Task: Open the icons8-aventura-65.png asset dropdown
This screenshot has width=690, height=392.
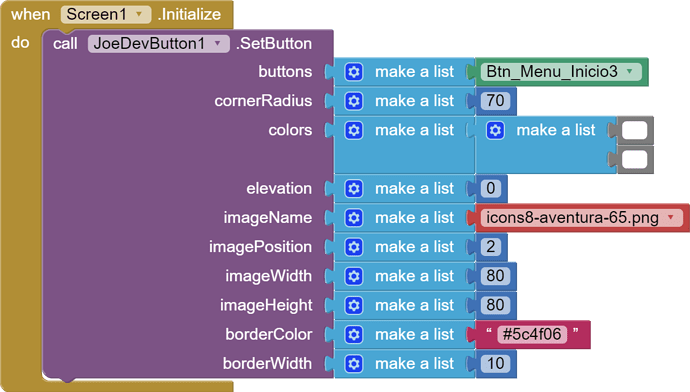Action: coord(671,217)
